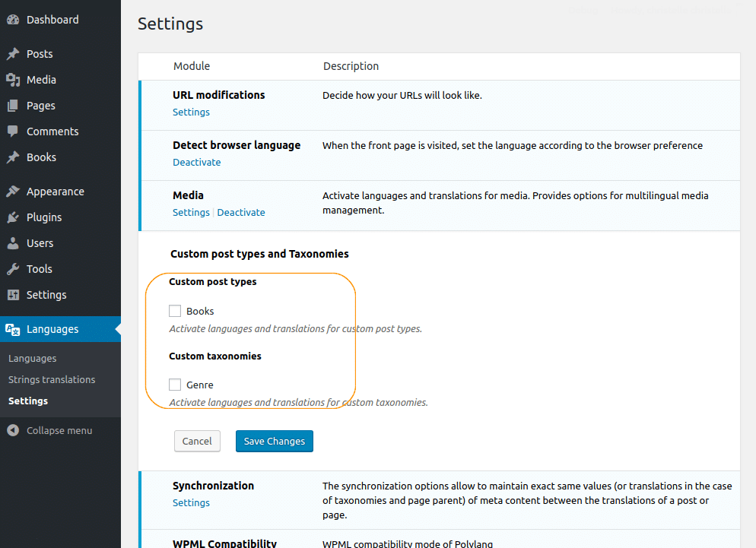Deactivate the Detect browser language module
756x548 pixels.
coord(197,162)
